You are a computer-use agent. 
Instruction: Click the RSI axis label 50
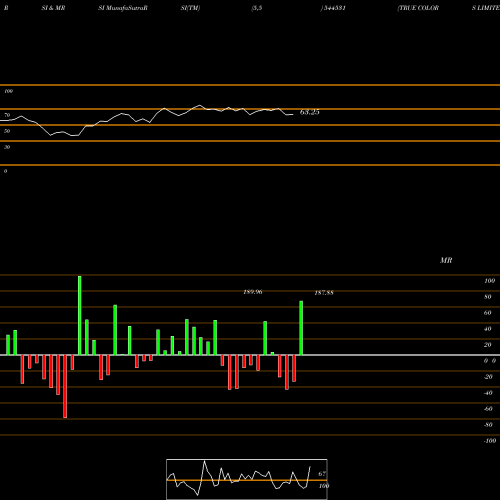tap(7, 131)
